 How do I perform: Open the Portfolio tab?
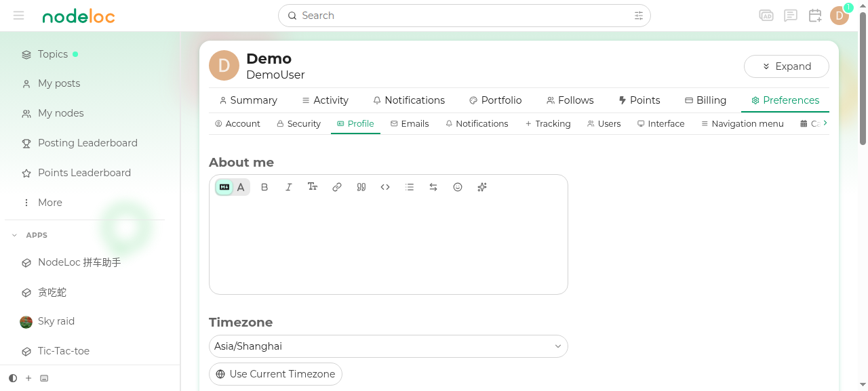pos(496,100)
